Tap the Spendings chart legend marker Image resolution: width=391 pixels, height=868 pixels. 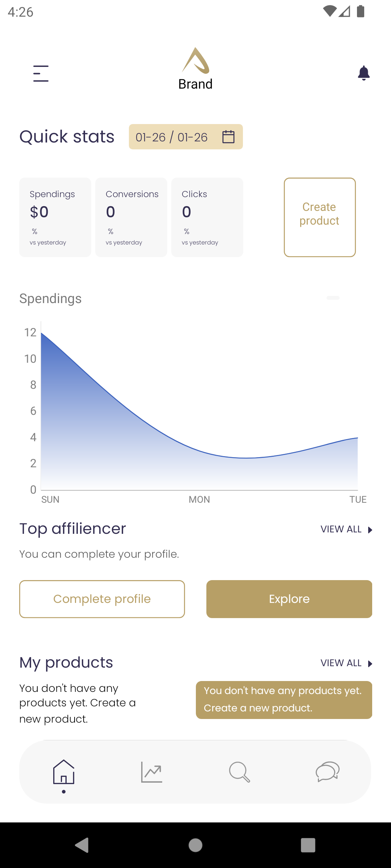[333, 298]
